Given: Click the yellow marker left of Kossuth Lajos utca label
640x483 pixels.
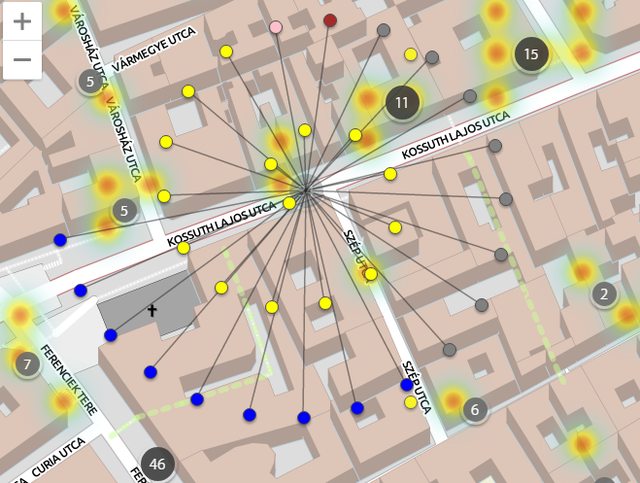Looking at the screenshot, I should (x=184, y=248).
